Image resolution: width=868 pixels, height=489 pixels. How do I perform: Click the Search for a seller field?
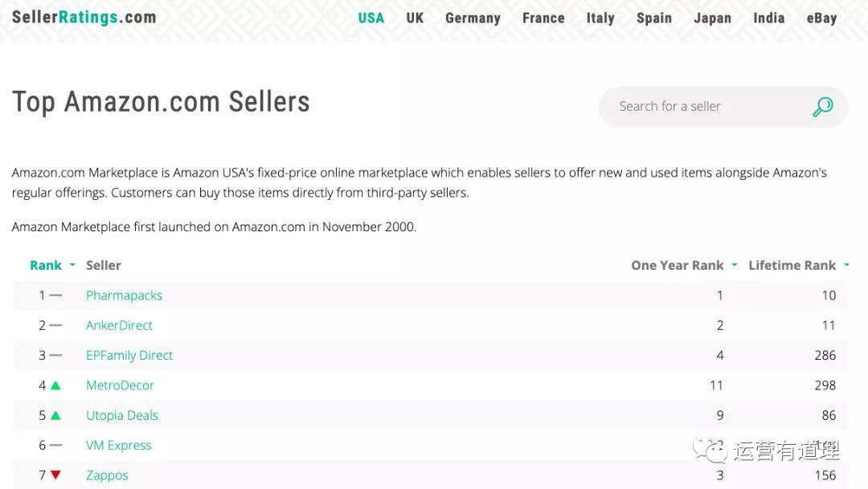pos(699,107)
